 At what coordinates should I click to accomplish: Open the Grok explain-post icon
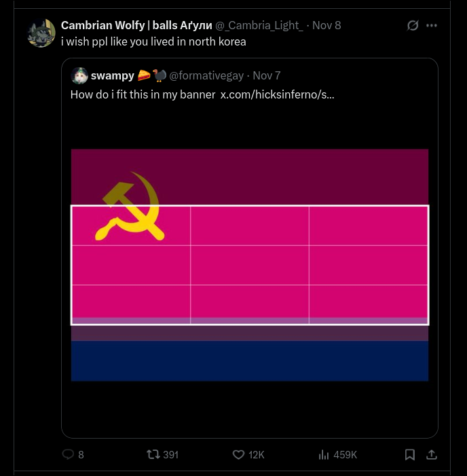tap(412, 26)
